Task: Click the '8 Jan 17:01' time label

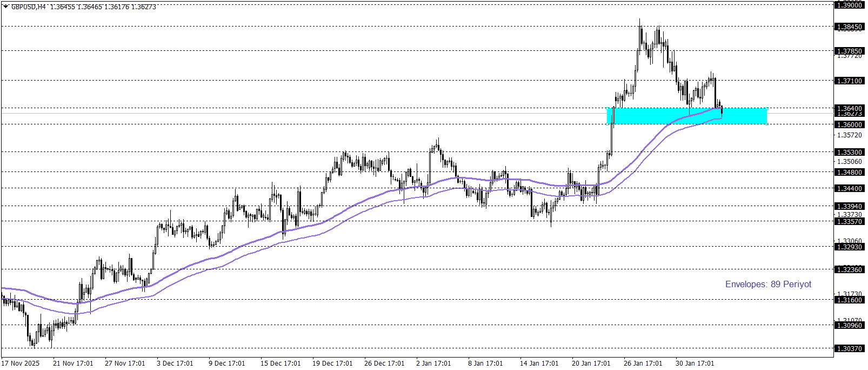Action: (x=485, y=363)
